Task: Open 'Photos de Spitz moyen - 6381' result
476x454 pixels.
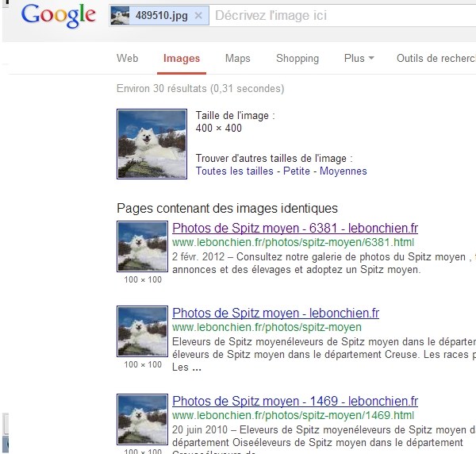Action: tap(295, 228)
